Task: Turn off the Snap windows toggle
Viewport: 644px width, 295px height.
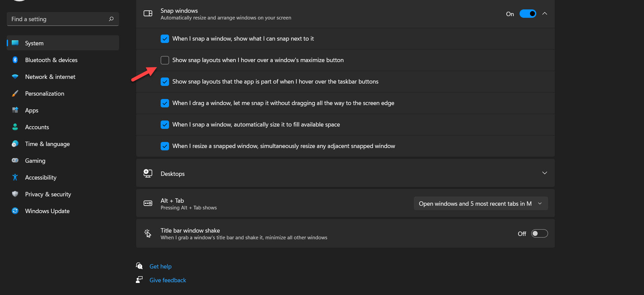Action: tap(528, 14)
